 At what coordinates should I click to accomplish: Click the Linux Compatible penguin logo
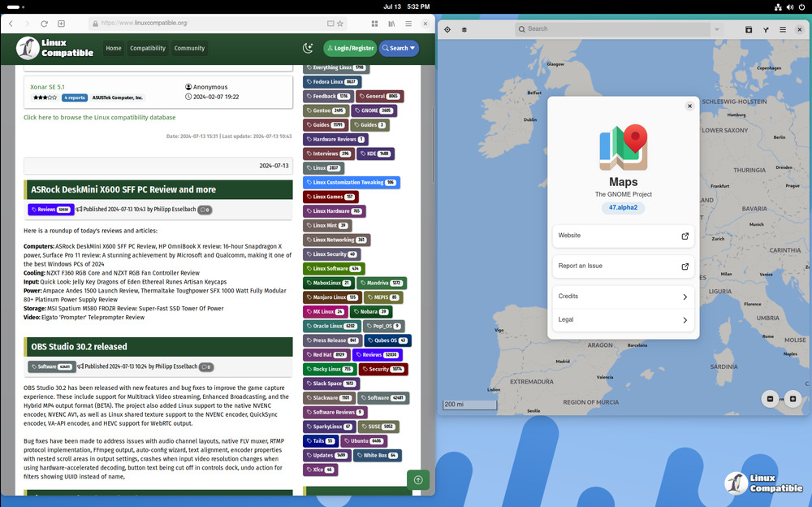pyautogui.click(x=55, y=48)
